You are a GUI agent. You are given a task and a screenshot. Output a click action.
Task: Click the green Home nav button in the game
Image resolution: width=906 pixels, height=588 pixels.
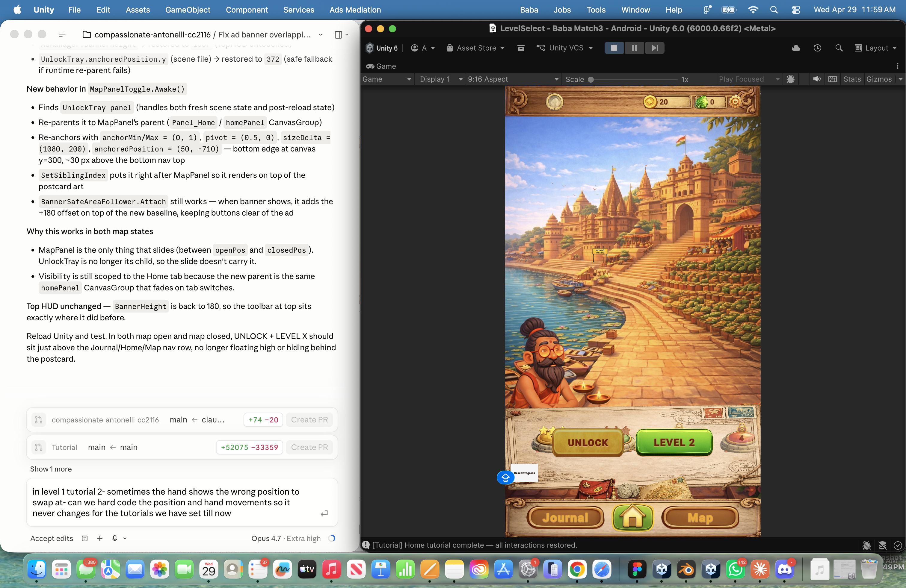[x=632, y=517]
